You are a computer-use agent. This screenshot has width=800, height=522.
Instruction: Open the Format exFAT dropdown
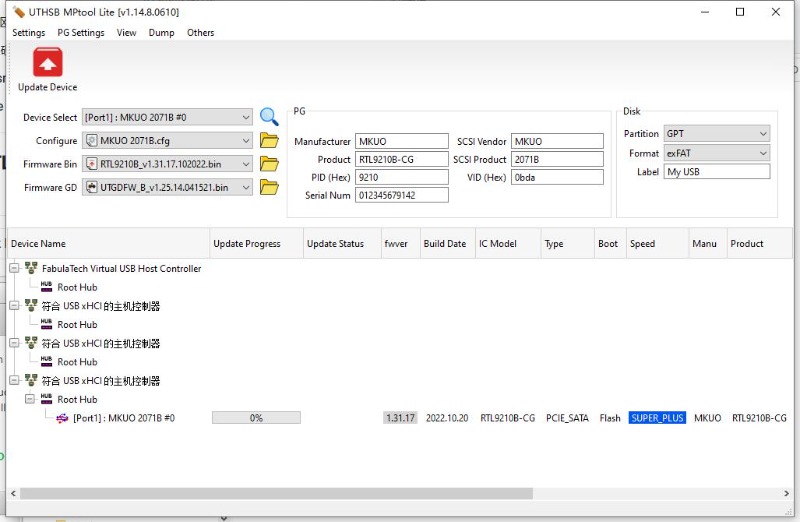point(763,153)
